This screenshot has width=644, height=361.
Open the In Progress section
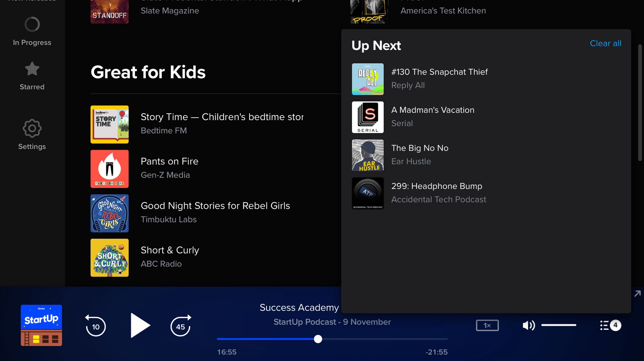coord(32,31)
